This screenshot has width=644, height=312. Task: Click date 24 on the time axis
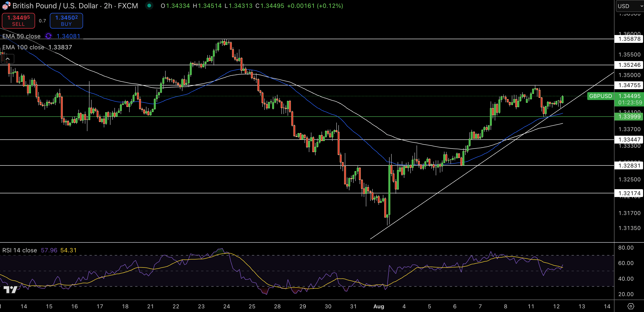tap(227, 306)
